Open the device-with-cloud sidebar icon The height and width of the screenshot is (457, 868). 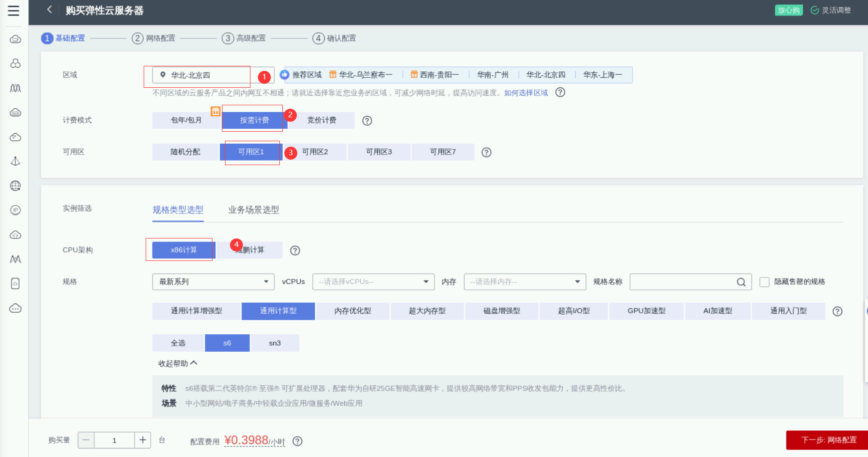coord(15,283)
